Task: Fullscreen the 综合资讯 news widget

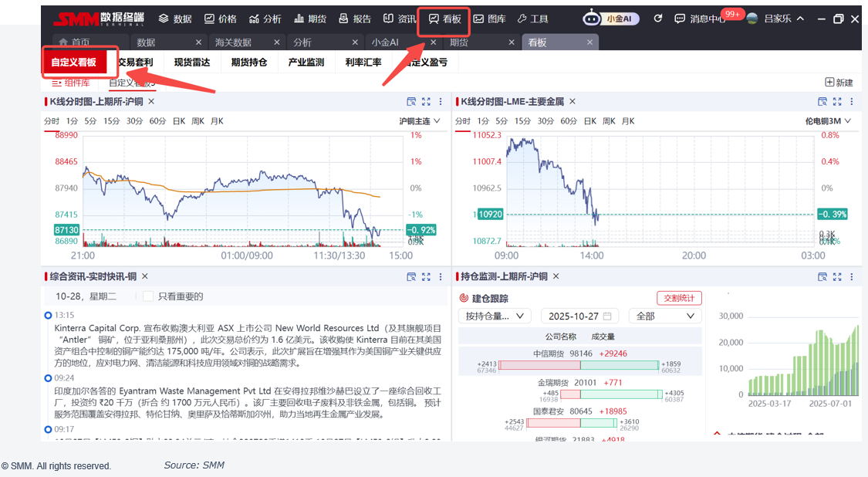Action: tap(426, 276)
